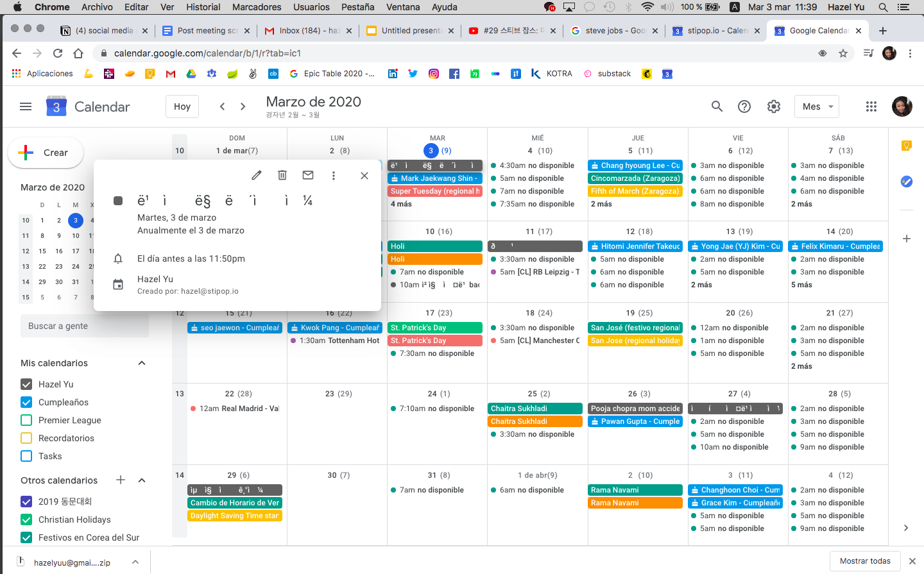Edit the event using the pencil icon
The width and height of the screenshot is (924, 574).
tap(256, 174)
